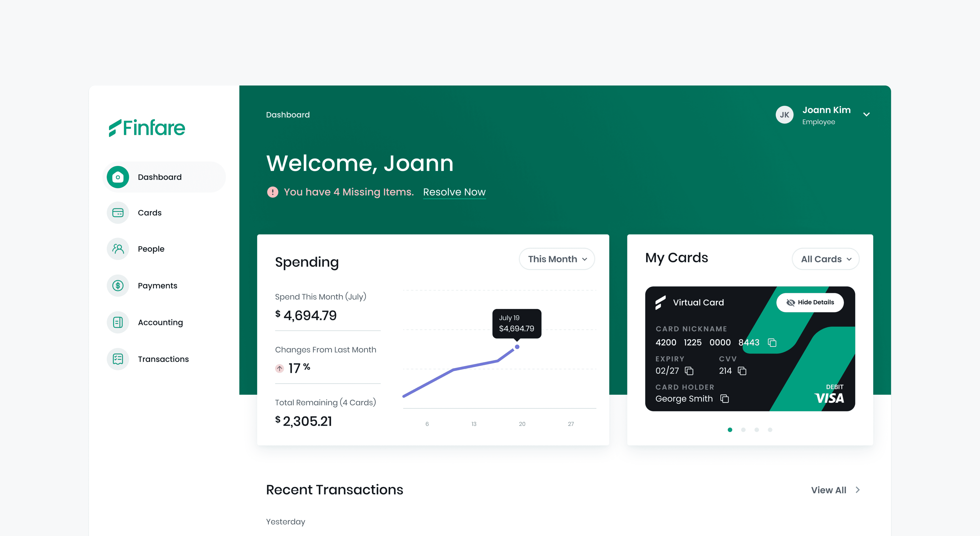The height and width of the screenshot is (536, 980).
Task: Click the You have 4 Missing Items text
Action: point(348,192)
